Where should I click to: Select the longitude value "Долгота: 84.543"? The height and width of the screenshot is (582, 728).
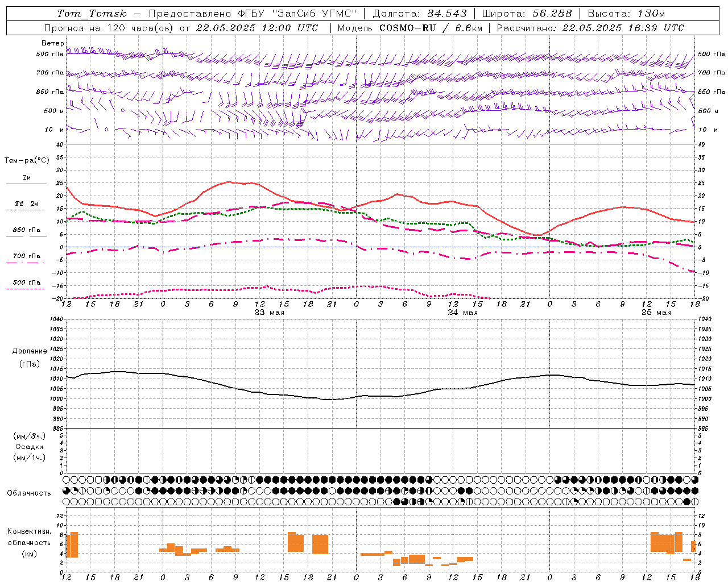420,14
